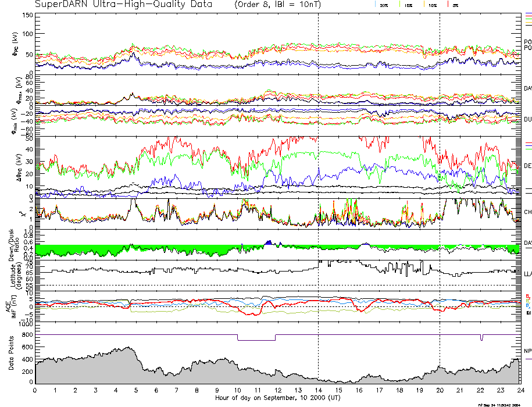Click the blue filled peak in Dawn/Dusk panel
This screenshot has width=532, height=407.
tap(268, 242)
